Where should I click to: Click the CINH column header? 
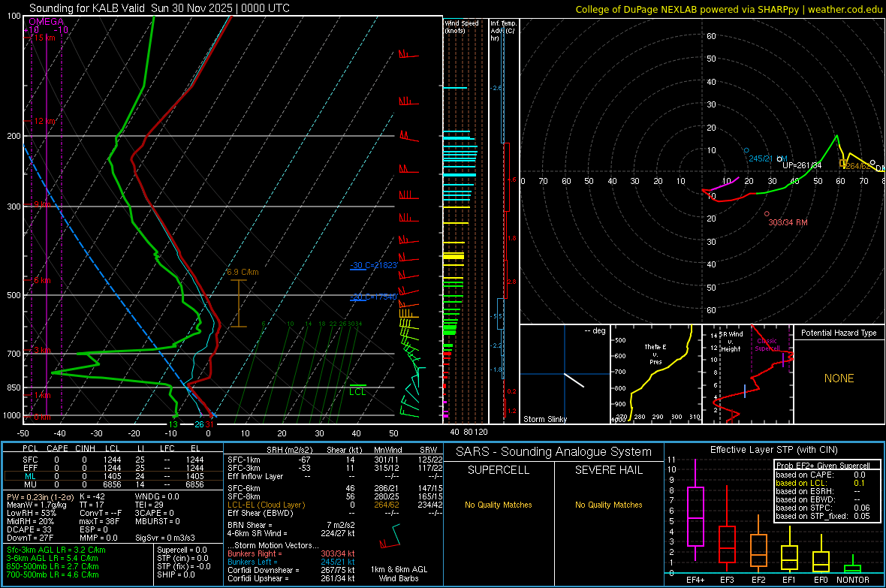click(85, 448)
